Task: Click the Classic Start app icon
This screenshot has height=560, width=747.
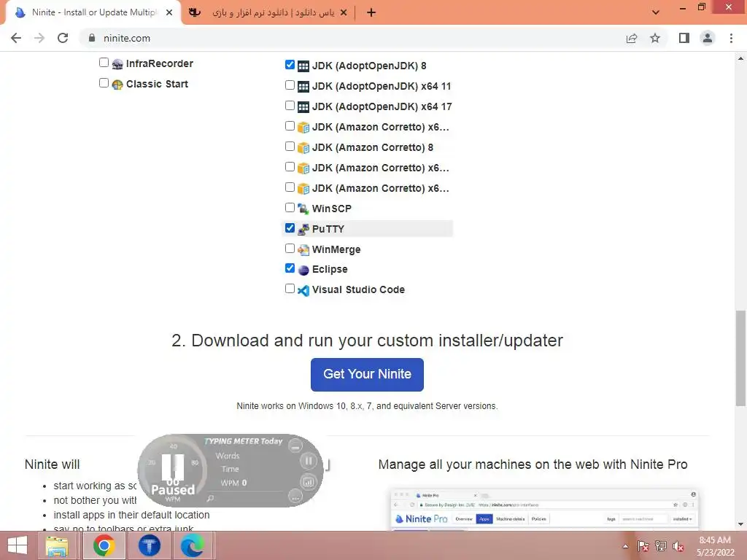Action: [x=117, y=85]
